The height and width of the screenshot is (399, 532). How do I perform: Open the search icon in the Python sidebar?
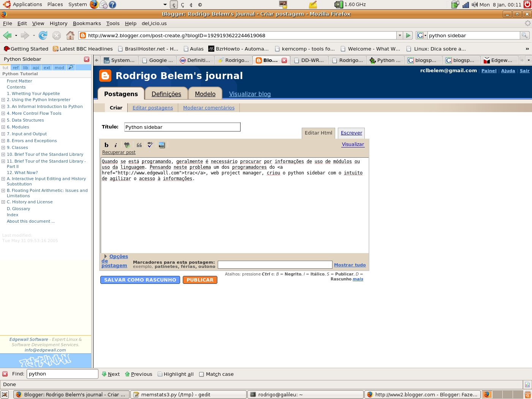71,67
